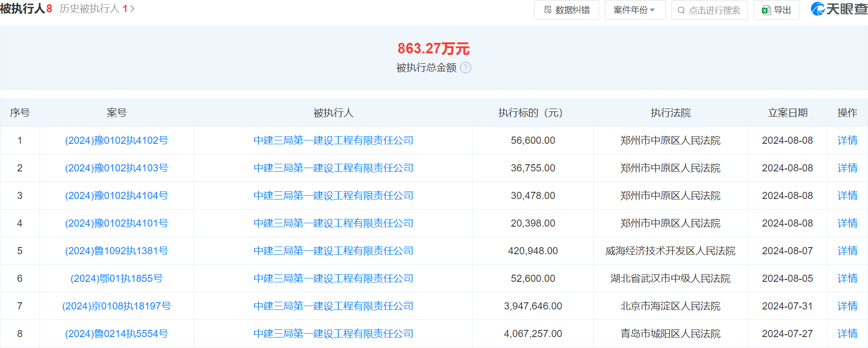The image size is (868, 348).
Task: Click date 2024-07-31
Action: (788, 306)
